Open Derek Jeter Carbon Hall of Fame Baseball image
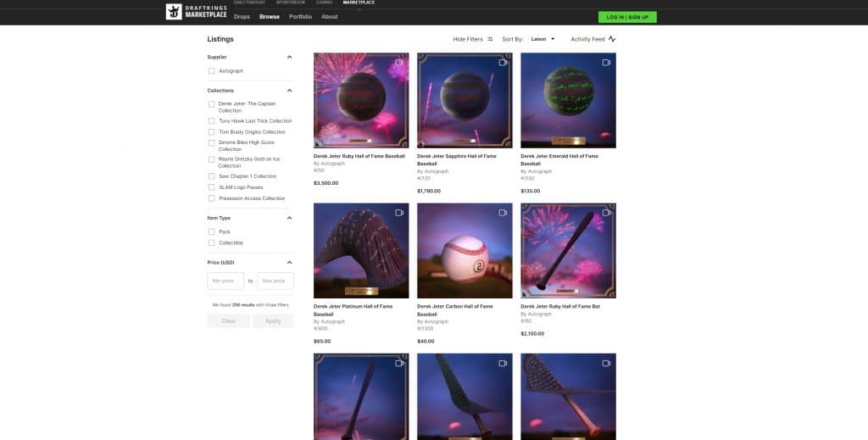The image size is (868, 440). [465, 251]
